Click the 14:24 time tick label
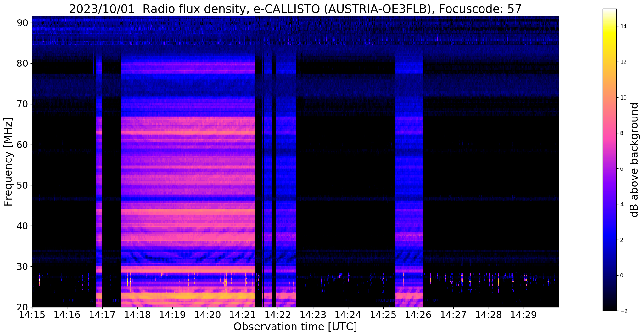This screenshot has height=336, width=644. (x=348, y=315)
